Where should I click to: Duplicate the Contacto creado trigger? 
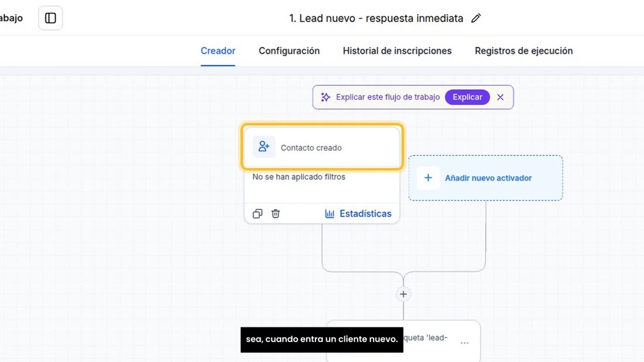[258, 214]
